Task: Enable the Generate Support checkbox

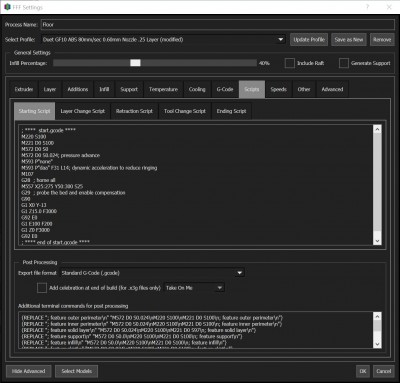Action: [344, 63]
